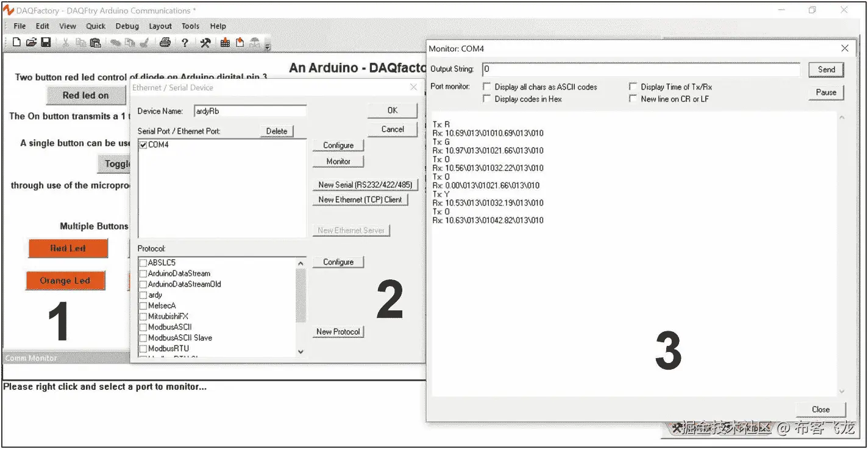Open the Layout menu

tap(160, 26)
